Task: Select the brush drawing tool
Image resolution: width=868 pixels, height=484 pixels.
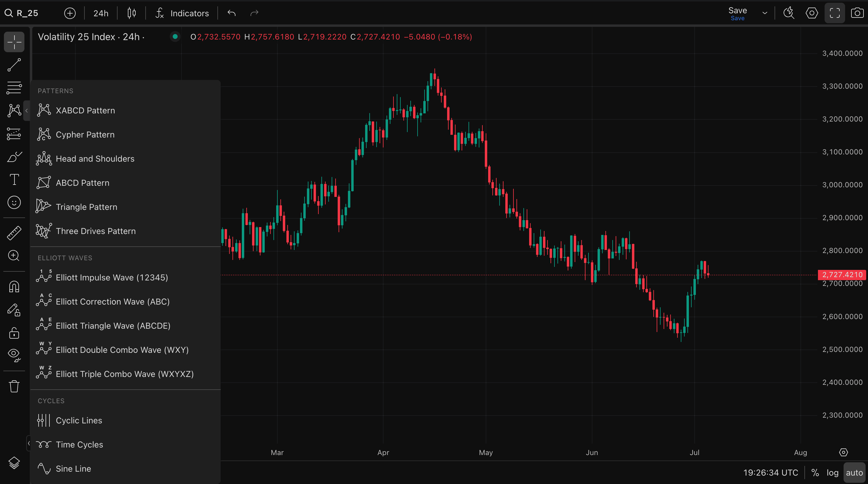Action: coord(14,157)
